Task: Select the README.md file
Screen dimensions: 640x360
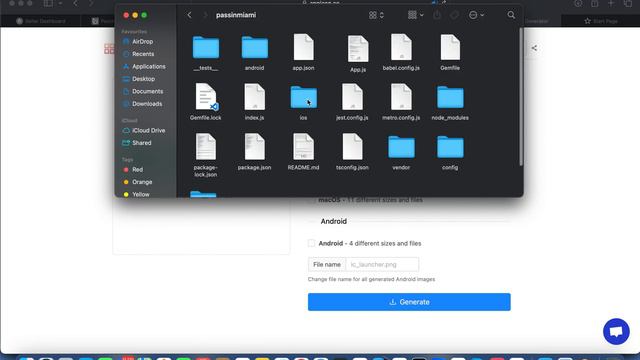Action: click(x=303, y=147)
